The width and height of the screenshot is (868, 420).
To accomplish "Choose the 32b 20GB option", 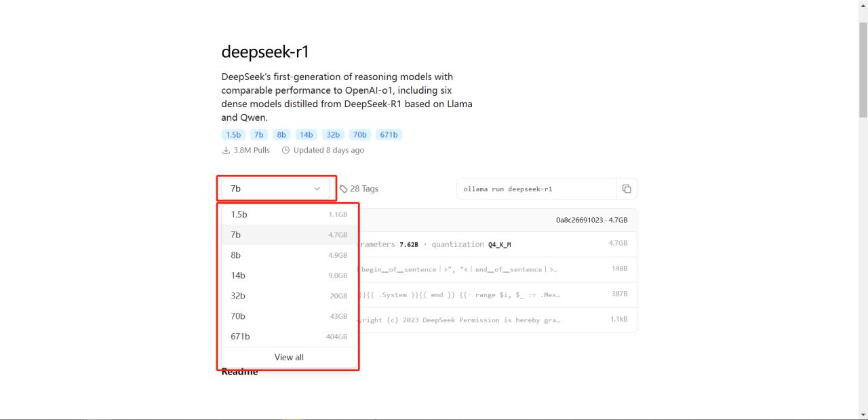I will click(x=289, y=296).
